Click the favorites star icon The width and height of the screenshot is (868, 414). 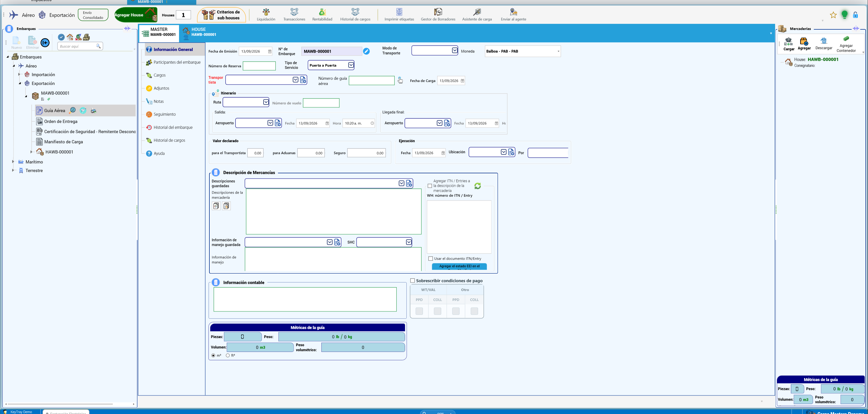[x=833, y=15]
